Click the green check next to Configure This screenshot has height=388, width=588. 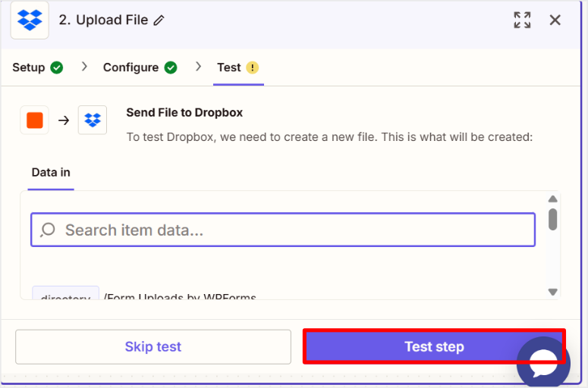tap(171, 67)
